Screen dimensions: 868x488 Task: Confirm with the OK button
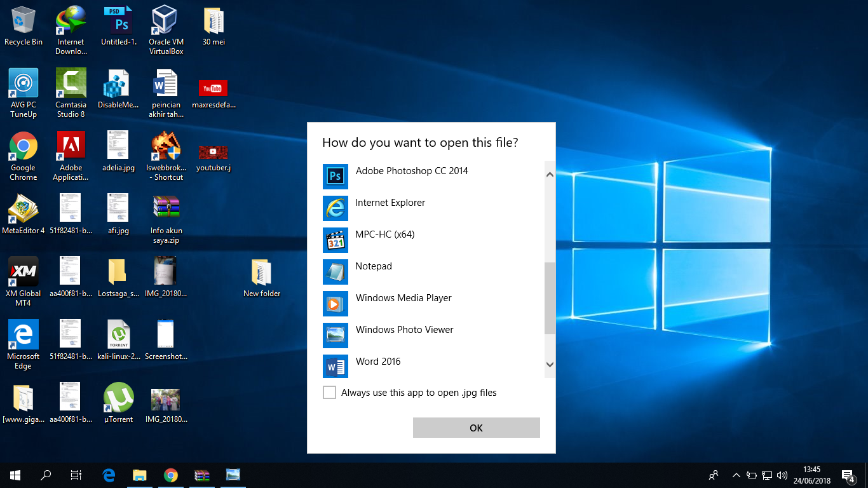click(477, 428)
